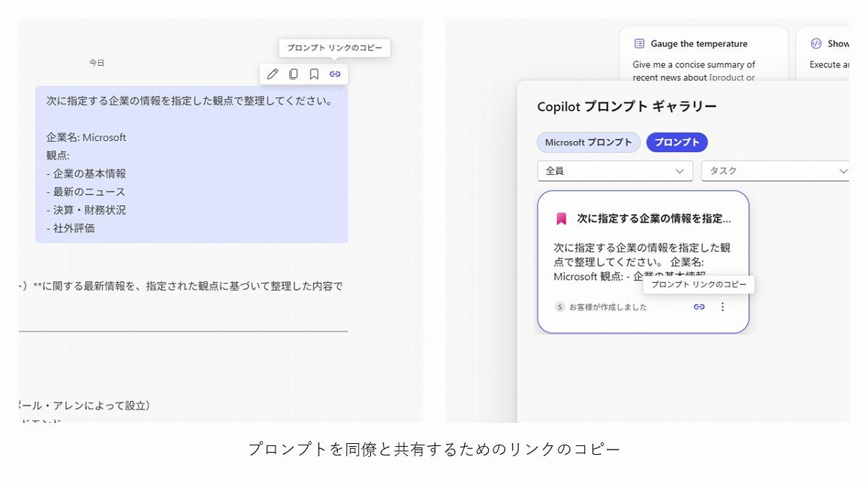Click the pencil edit icon above the prompt

click(x=273, y=74)
